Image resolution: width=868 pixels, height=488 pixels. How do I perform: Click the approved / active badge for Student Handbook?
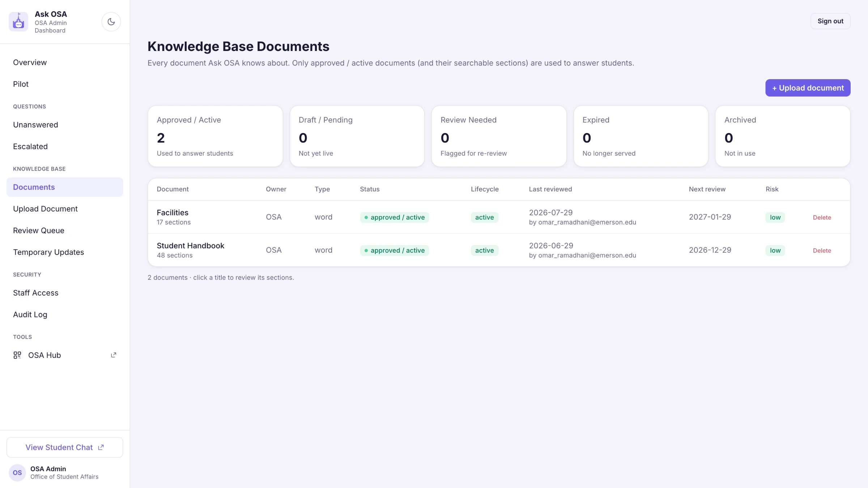pos(394,251)
